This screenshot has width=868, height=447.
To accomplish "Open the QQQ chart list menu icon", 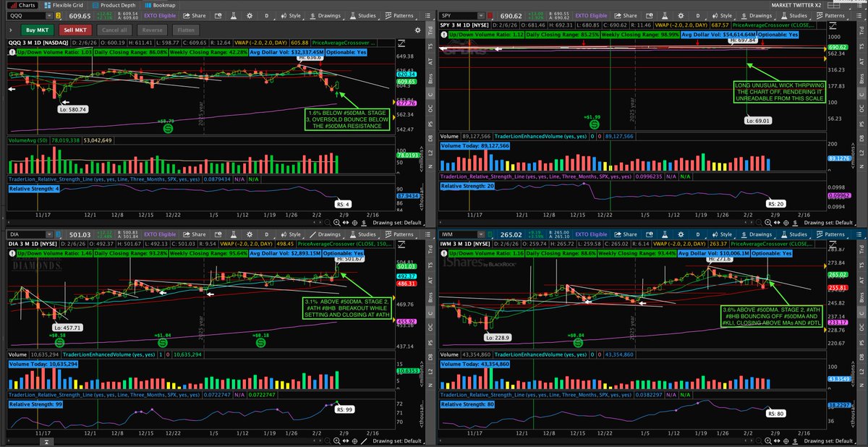I will [427, 16].
